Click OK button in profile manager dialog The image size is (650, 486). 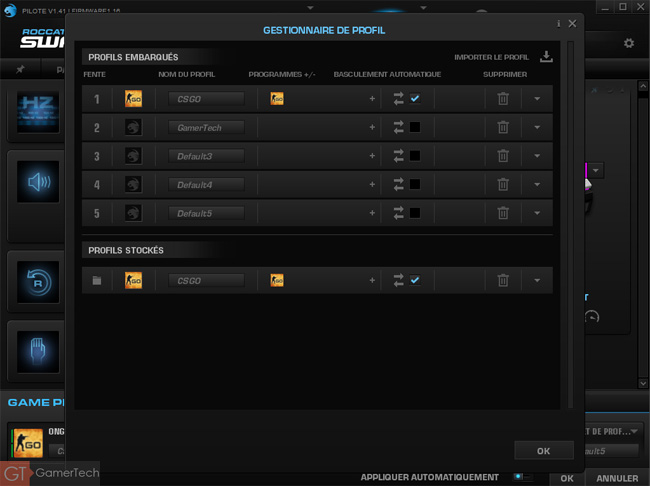pos(543,451)
